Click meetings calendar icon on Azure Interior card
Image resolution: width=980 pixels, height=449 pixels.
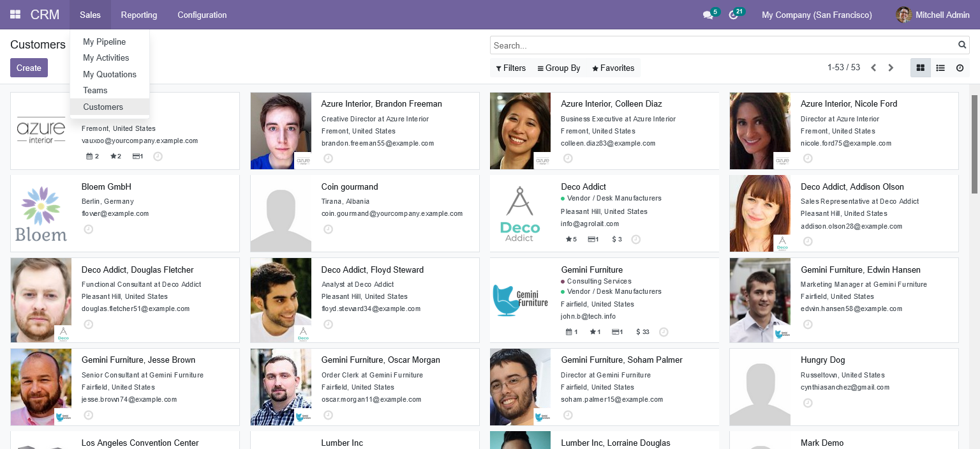89,156
